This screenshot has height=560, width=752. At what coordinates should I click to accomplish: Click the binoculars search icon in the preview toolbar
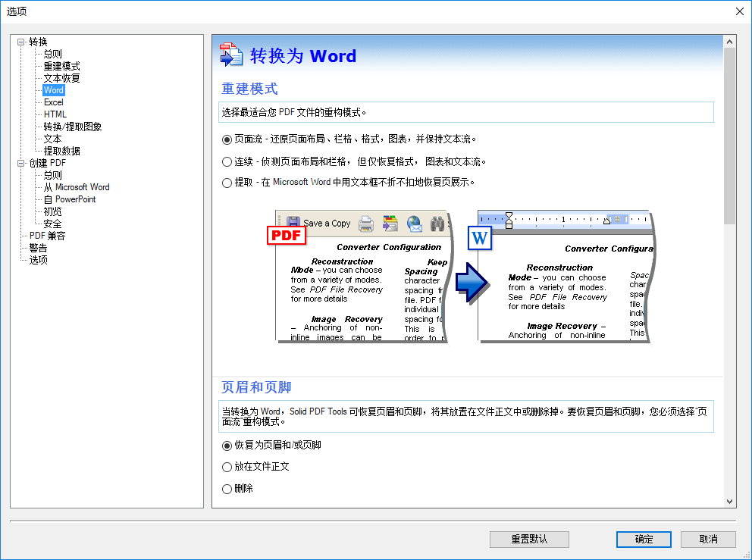pos(438,224)
